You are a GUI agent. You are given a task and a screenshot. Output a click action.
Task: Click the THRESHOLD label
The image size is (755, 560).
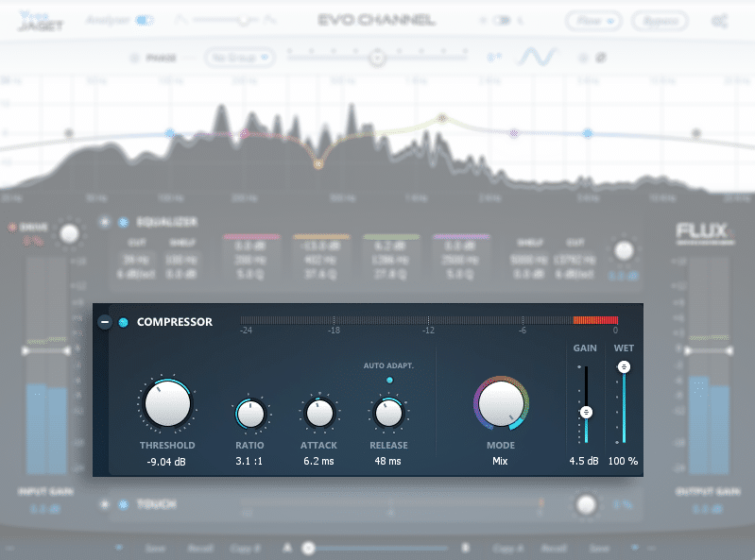[167, 446]
